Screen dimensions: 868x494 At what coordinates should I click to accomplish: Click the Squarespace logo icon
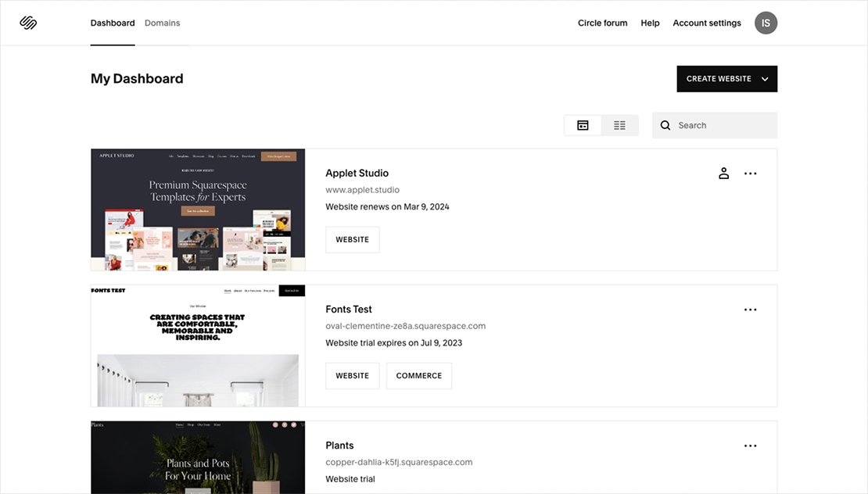click(x=28, y=22)
